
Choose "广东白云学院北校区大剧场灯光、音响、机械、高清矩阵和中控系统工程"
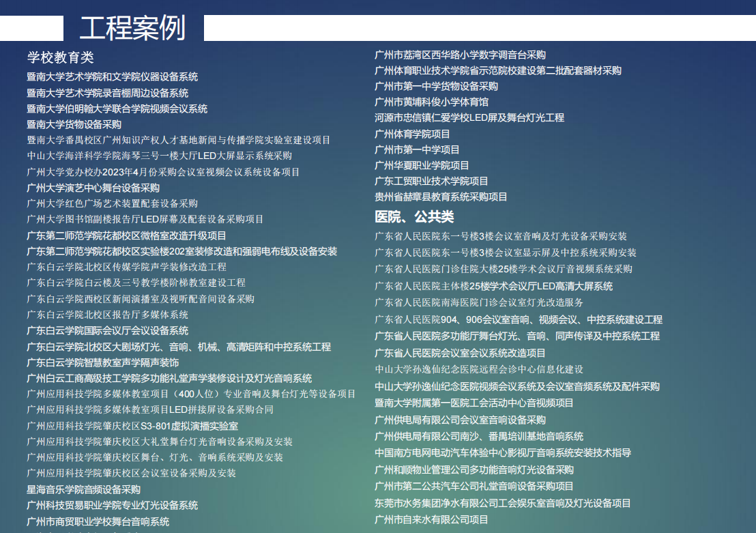click(x=179, y=347)
